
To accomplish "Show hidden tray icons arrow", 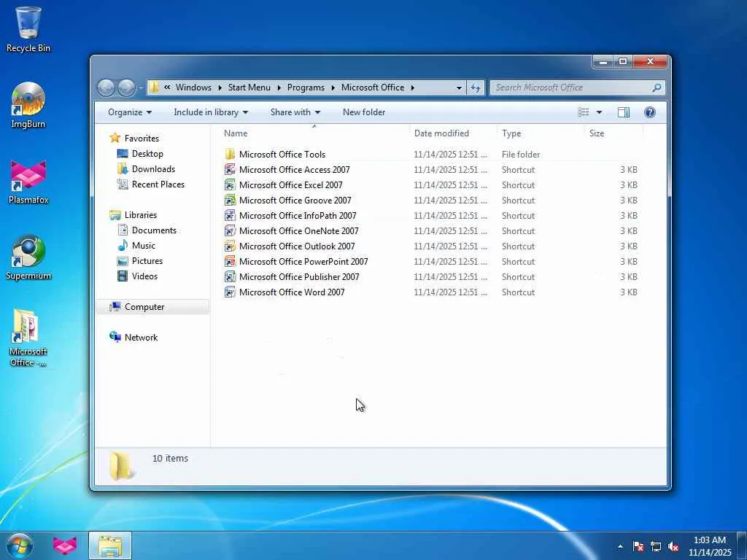I will tap(620, 546).
